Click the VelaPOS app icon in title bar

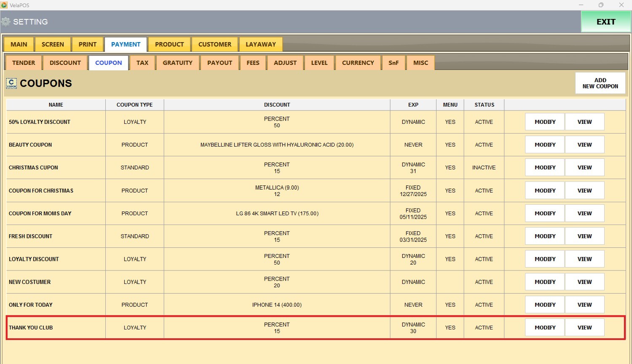tap(4, 5)
